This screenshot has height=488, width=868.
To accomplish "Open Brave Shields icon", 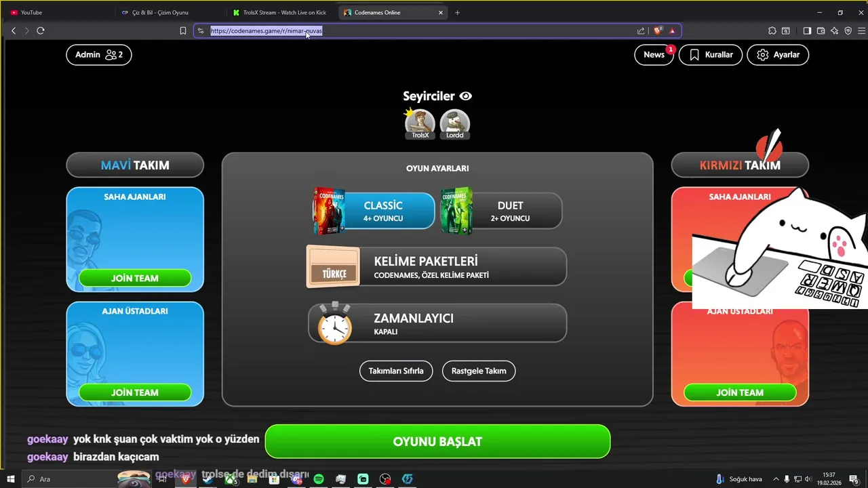I will tap(657, 30).
